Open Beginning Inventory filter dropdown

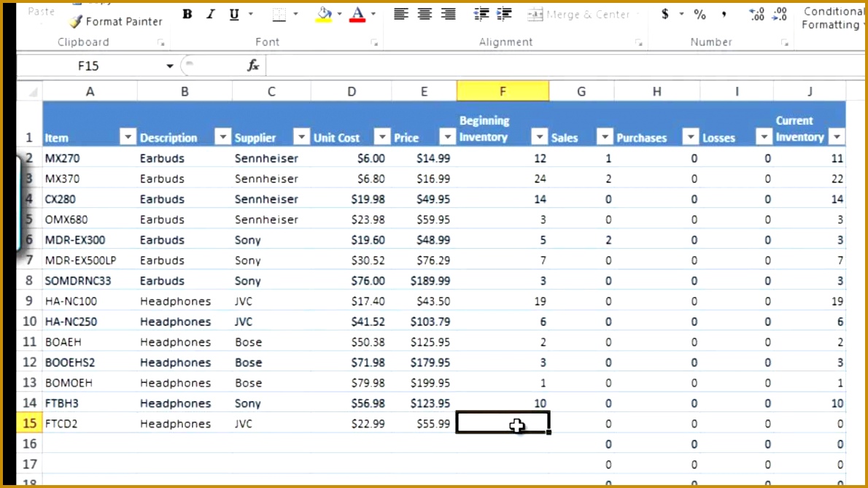[539, 136]
